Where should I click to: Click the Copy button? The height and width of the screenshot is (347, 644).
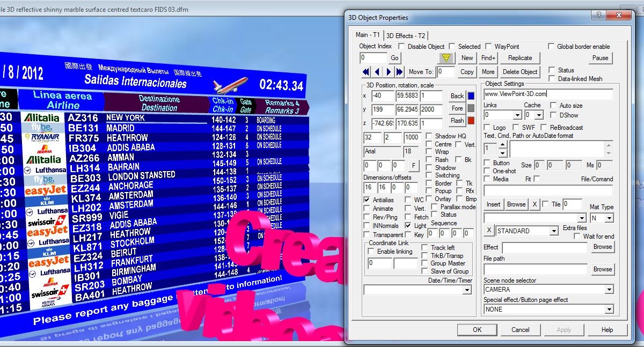click(467, 72)
